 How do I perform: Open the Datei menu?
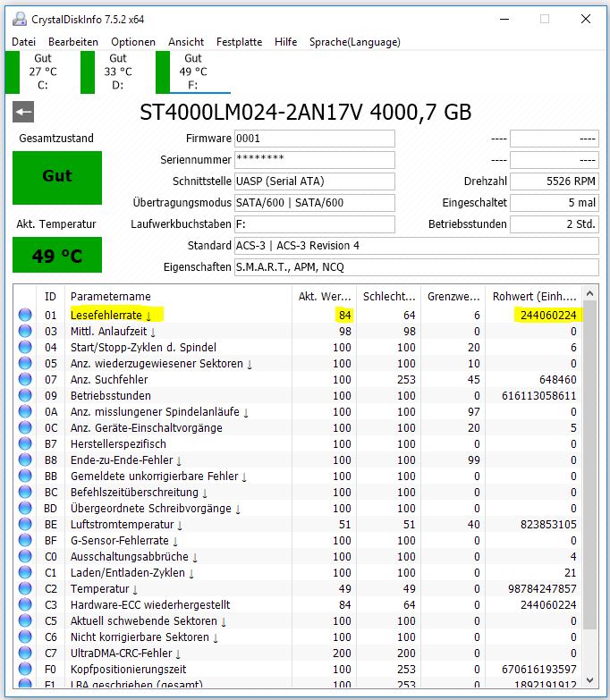(x=23, y=42)
